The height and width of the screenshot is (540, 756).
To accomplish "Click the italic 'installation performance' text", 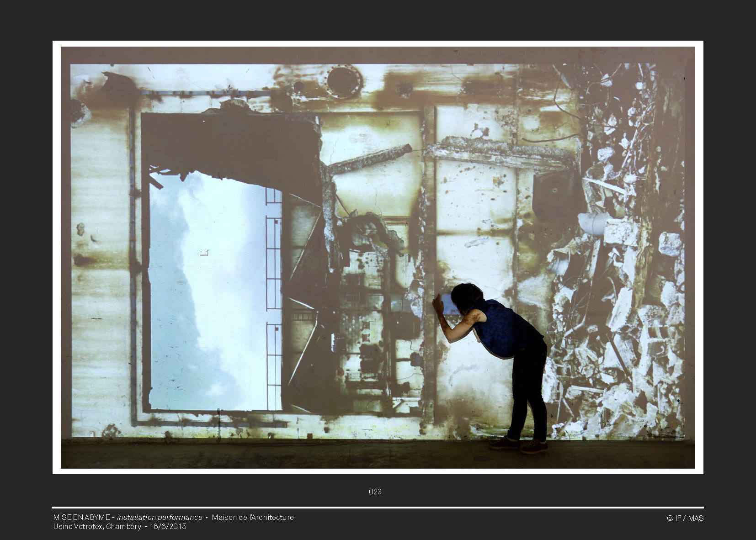I will pyautogui.click(x=160, y=517).
